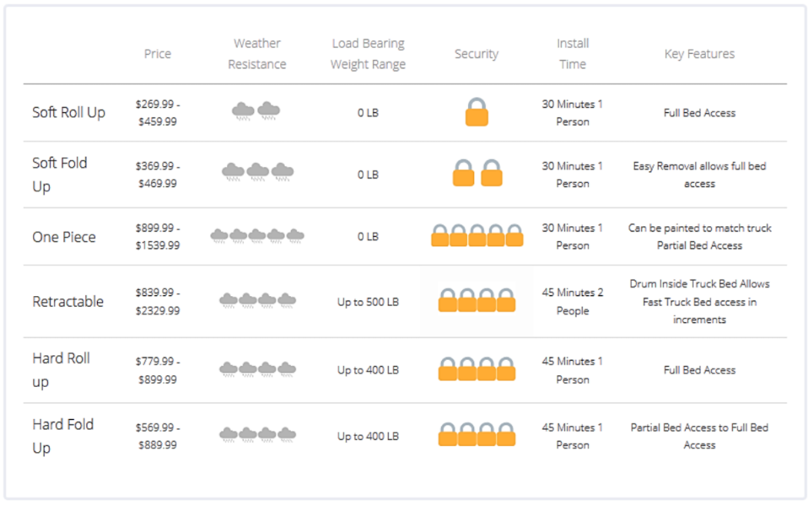
Task: Click the rain clouds in Soft Fold Up row
Action: pyautogui.click(x=257, y=171)
